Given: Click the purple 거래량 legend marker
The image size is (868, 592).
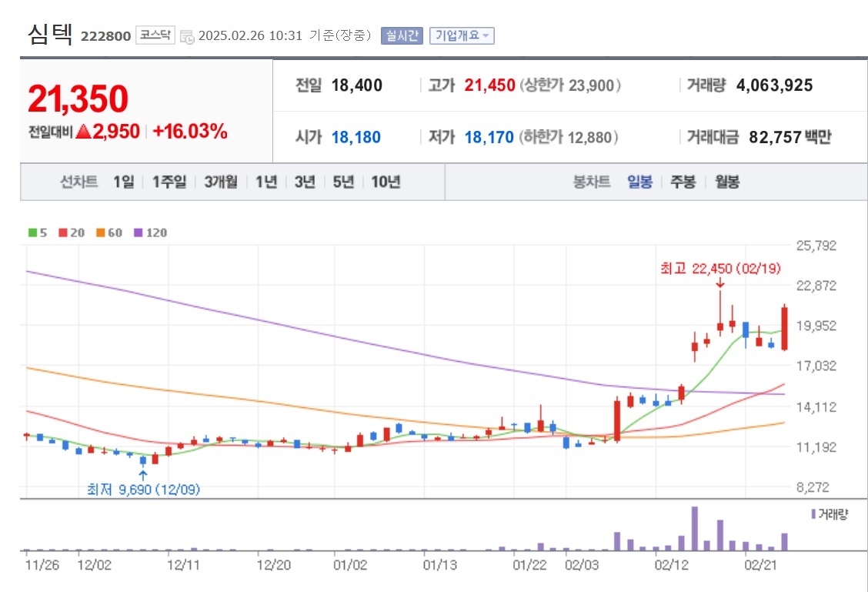Looking at the screenshot, I should pos(813,514).
